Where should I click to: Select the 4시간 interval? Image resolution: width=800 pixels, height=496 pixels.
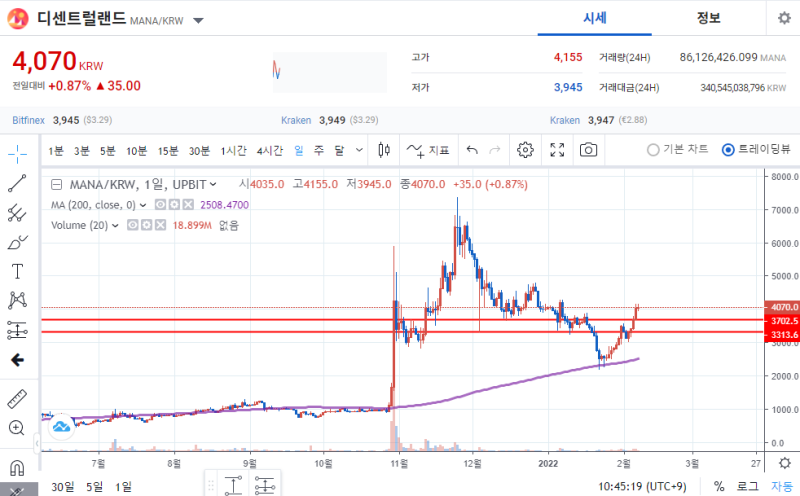coord(269,151)
